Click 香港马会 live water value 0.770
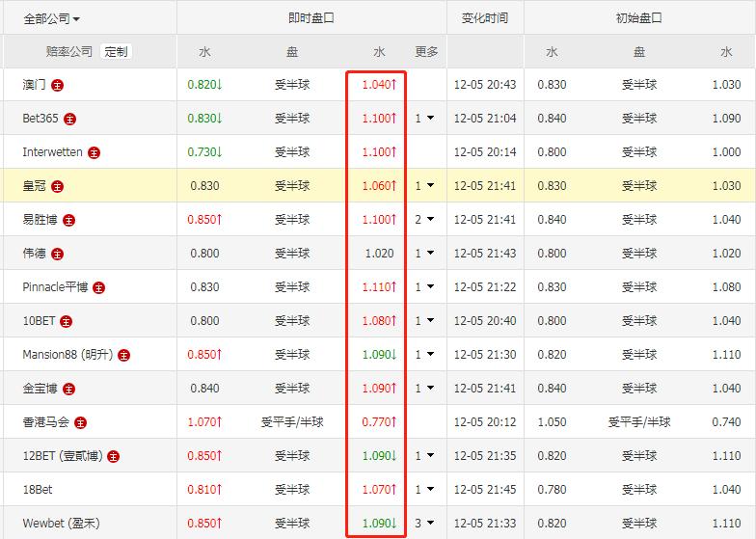 click(380, 422)
